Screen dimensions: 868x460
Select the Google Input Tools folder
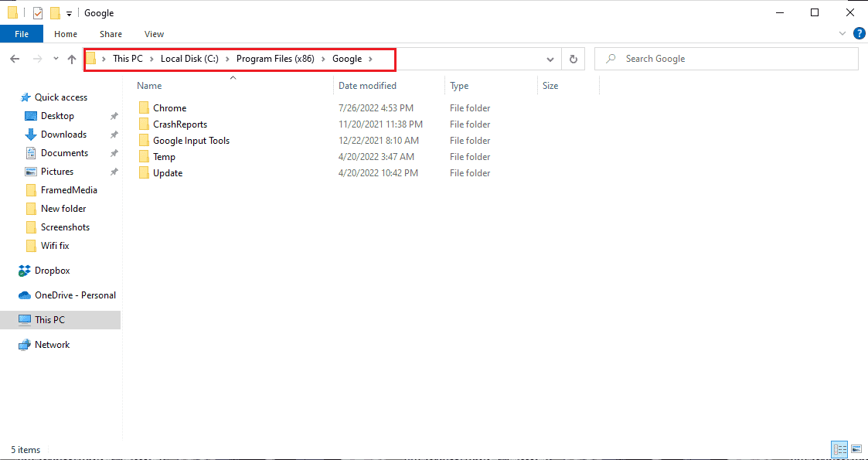(x=191, y=141)
